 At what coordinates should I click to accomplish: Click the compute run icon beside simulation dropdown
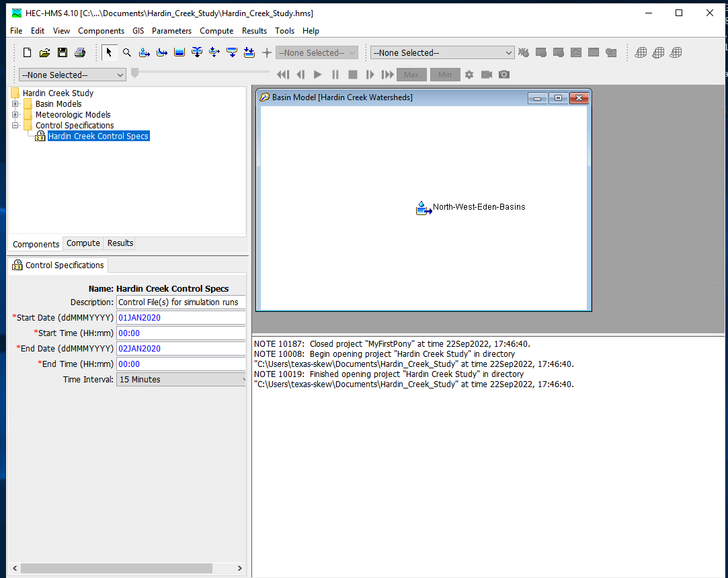pyautogui.click(x=524, y=52)
